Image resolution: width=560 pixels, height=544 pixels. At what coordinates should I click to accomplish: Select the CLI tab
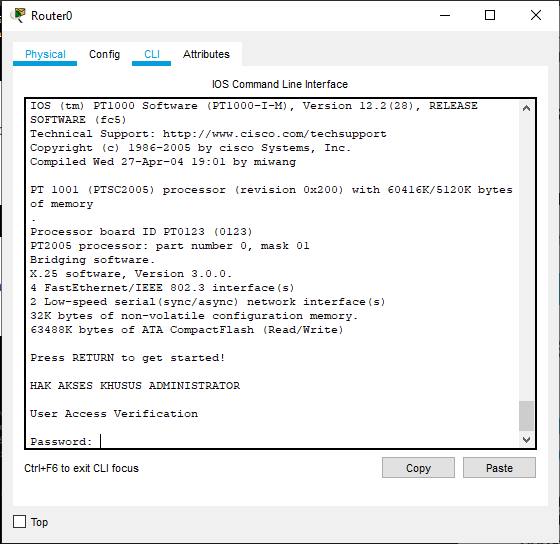click(x=151, y=54)
